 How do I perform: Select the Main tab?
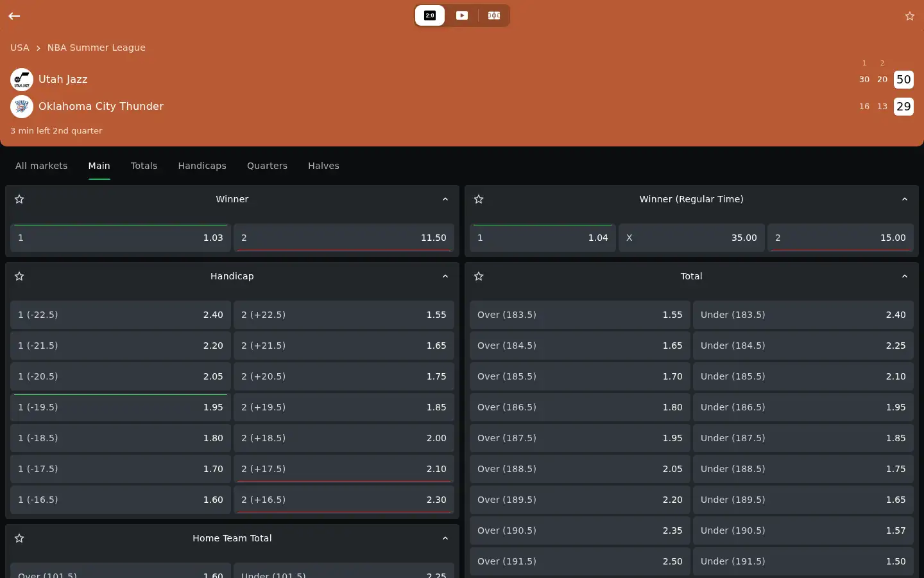click(x=99, y=166)
